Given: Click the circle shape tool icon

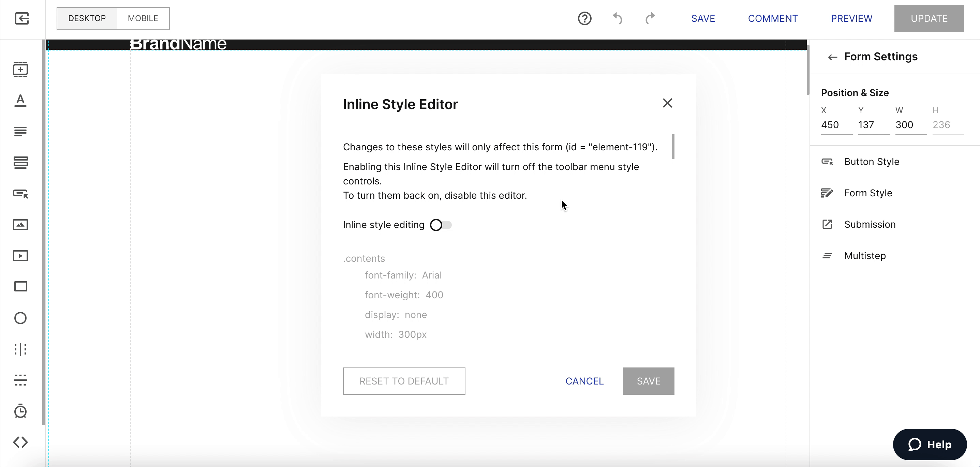Looking at the screenshot, I should [x=20, y=318].
